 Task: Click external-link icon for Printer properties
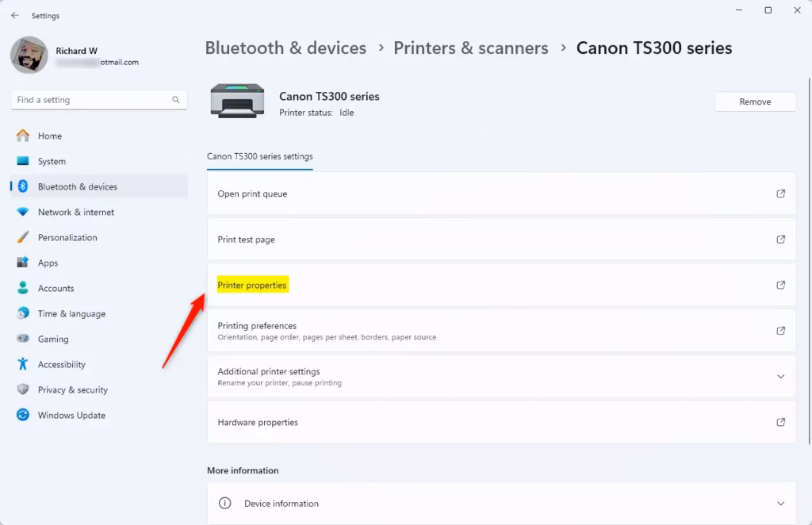781,285
